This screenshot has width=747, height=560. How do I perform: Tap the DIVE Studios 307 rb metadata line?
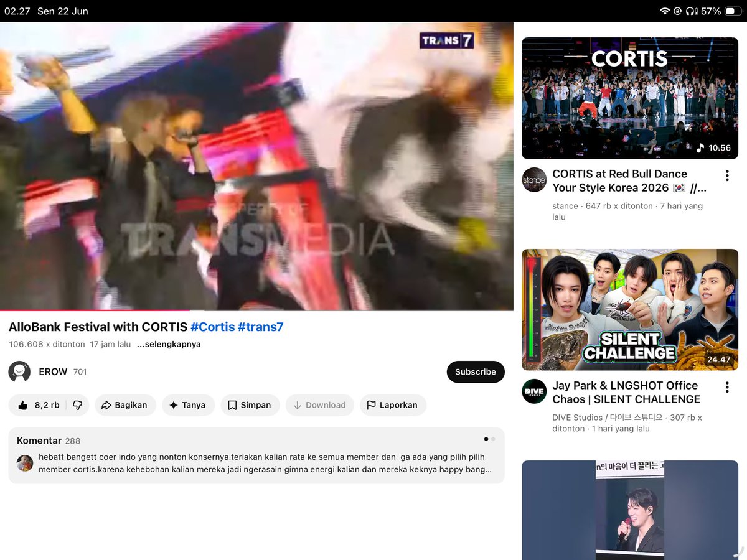(x=627, y=423)
